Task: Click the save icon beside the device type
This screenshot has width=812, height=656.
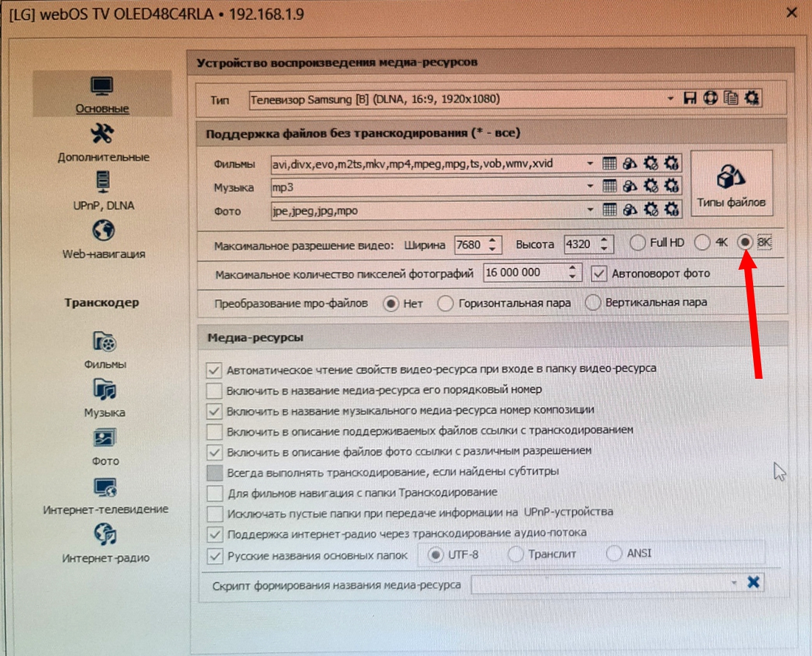Action: (690, 98)
